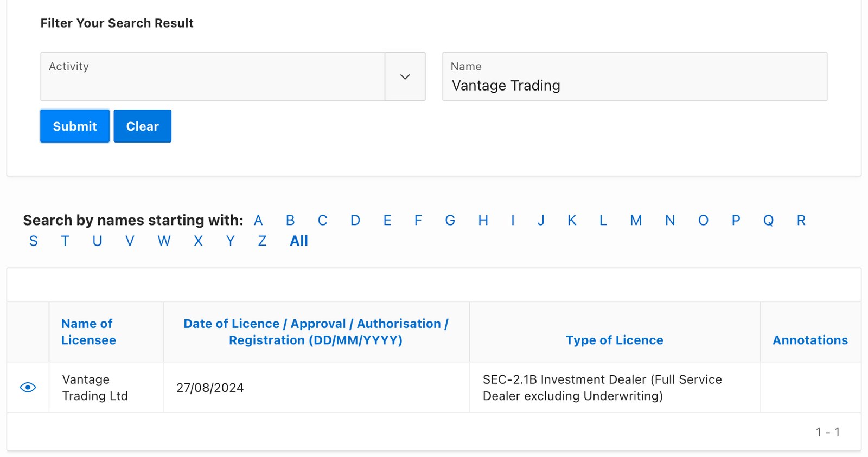Filter names starting with V
The image size is (868, 457).
(130, 241)
